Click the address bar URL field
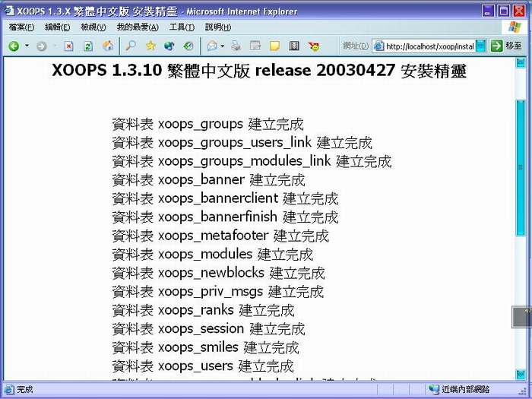The width and height of the screenshot is (532, 399). [429, 46]
